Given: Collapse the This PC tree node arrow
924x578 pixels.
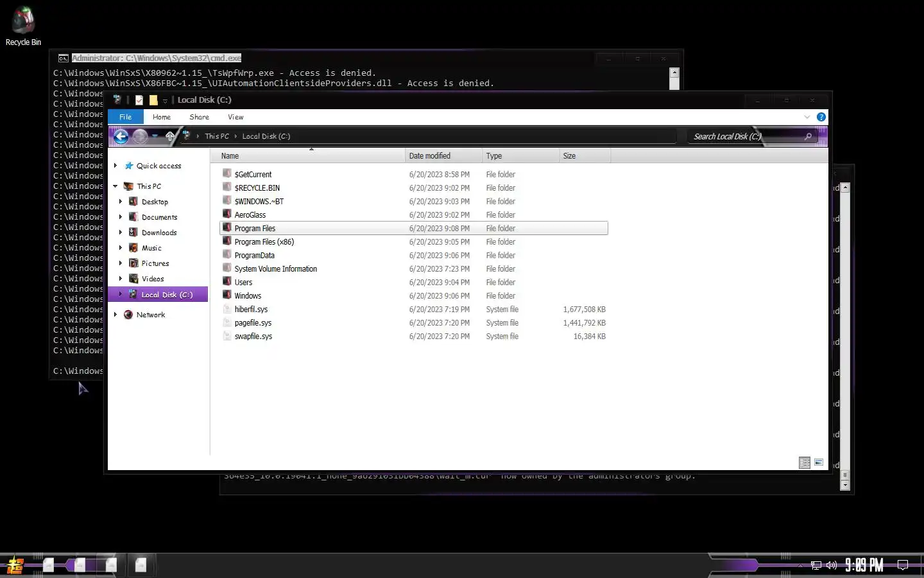Looking at the screenshot, I should coord(116,186).
